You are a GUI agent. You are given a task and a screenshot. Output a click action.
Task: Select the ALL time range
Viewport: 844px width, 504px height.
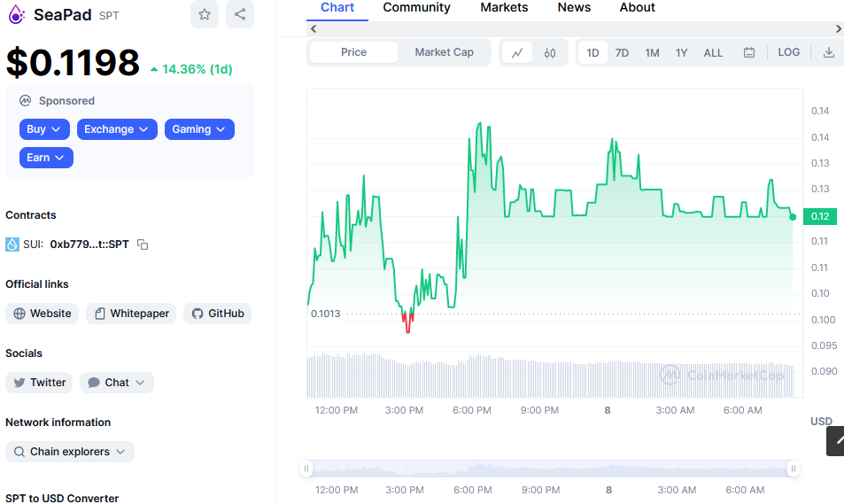point(713,53)
